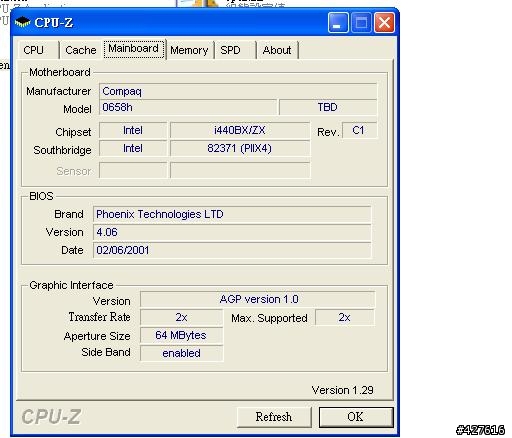Click the BIOS version 4.06 field

coord(232,232)
